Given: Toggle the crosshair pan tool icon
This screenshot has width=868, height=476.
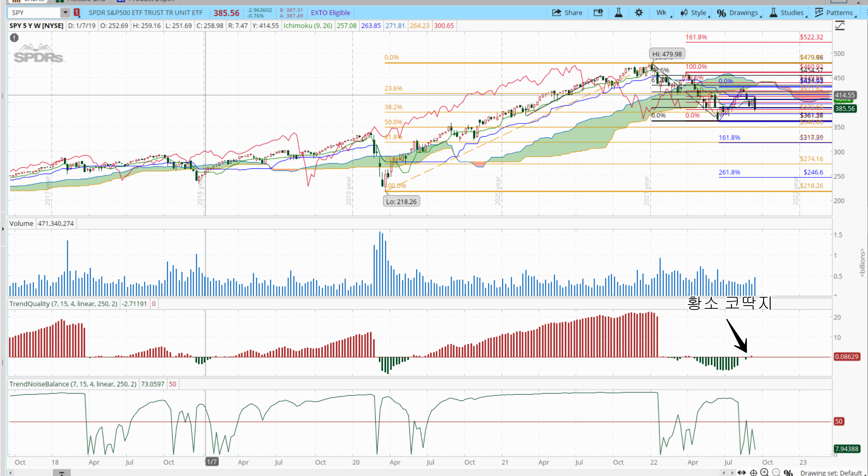Looking at the screenshot, I should (x=753, y=473).
